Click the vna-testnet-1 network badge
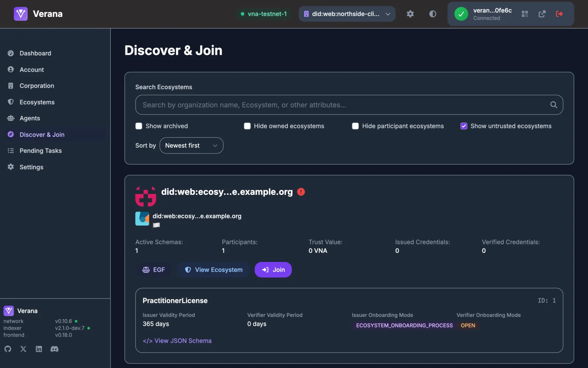The image size is (588, 368). click(x=264, y=14)
